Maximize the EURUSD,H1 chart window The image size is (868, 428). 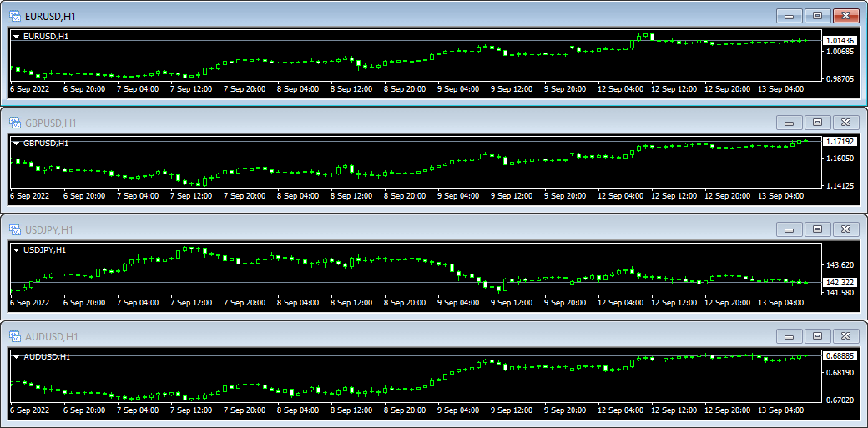tap(818, 16)
